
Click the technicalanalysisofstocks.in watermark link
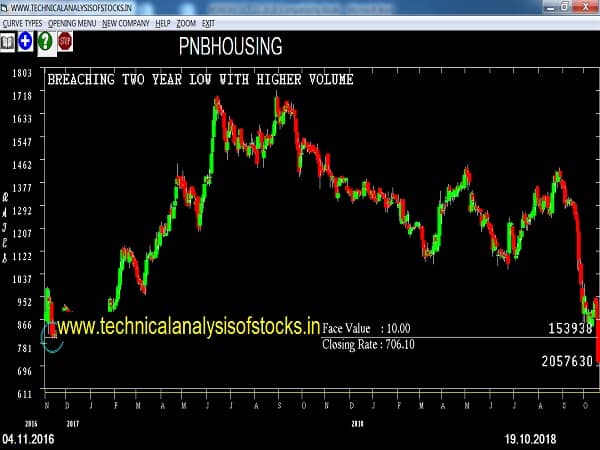point(188,326)
